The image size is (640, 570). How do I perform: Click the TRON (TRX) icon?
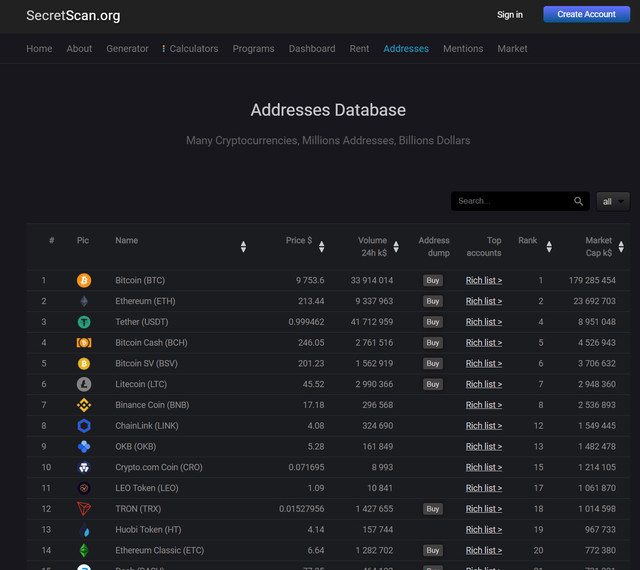pyautogui.click(x=84, y=509)
